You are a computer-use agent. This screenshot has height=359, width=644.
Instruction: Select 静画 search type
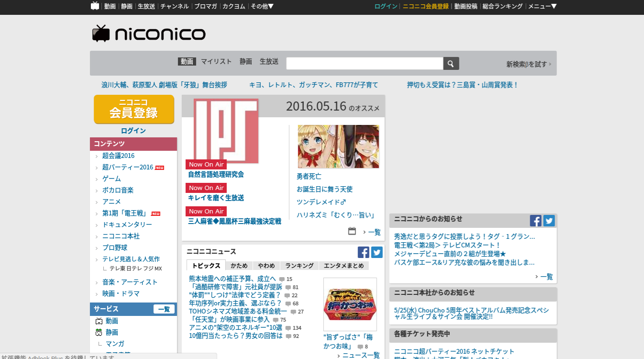click(x=246, y=61)
